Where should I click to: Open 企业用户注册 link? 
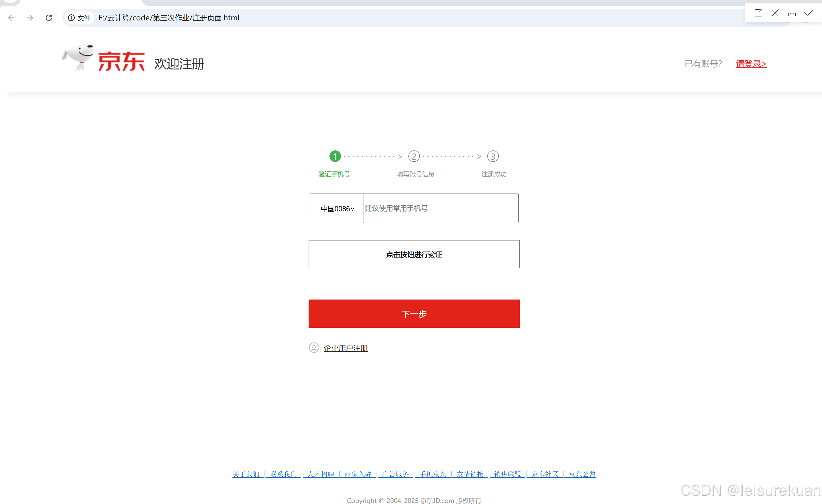pyautogui.click(x=346, y=348)
